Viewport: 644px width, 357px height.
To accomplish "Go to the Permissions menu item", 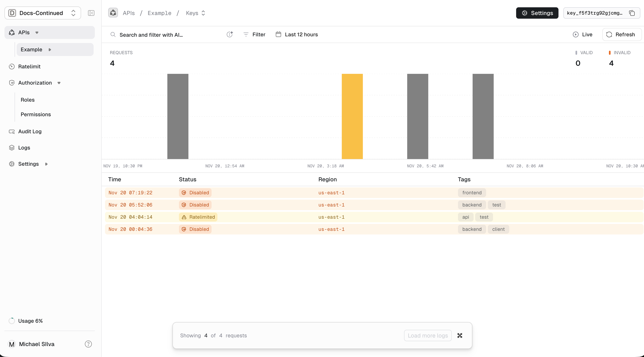I will point(35,114).
